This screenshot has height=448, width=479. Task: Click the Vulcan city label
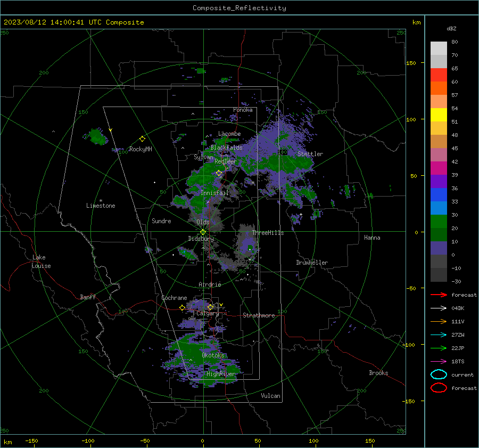270,396
